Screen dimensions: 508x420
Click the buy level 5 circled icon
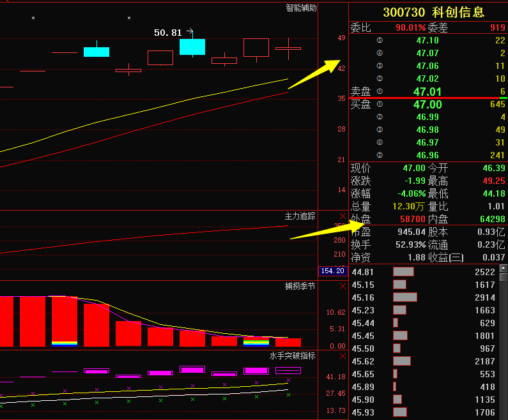[380, 155]
